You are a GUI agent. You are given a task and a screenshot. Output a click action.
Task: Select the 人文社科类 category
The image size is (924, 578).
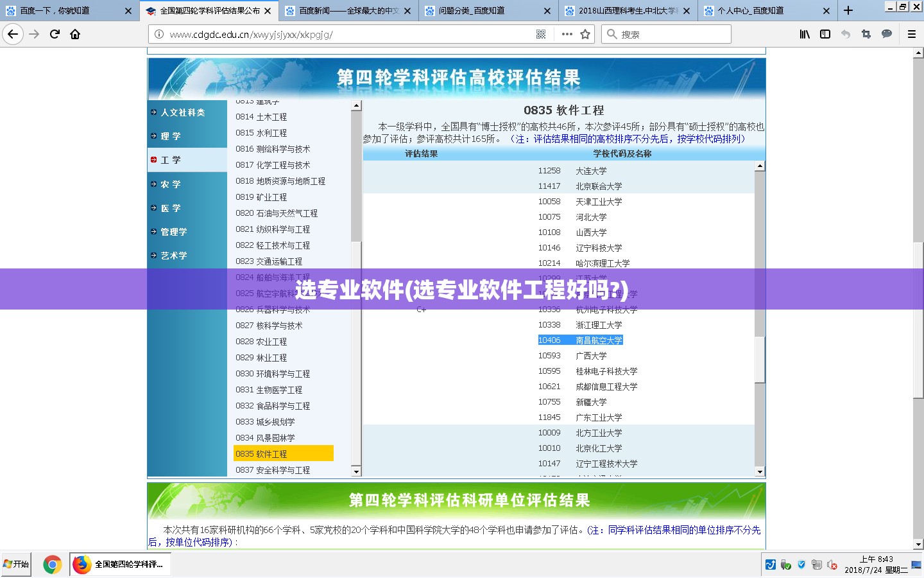(x=182, y=112)
